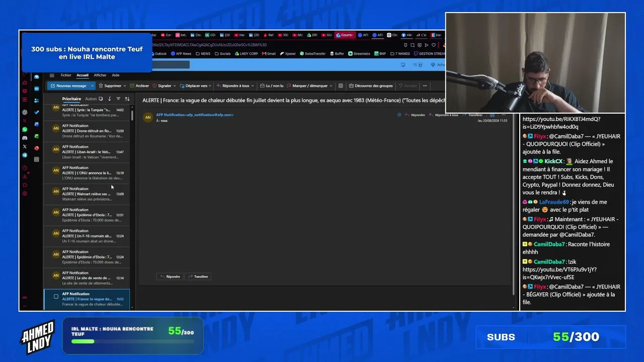This screenshot has width=644, height=362.
Task: Open the Walmart relève ses prévisions email
Action: coord(87,194)
